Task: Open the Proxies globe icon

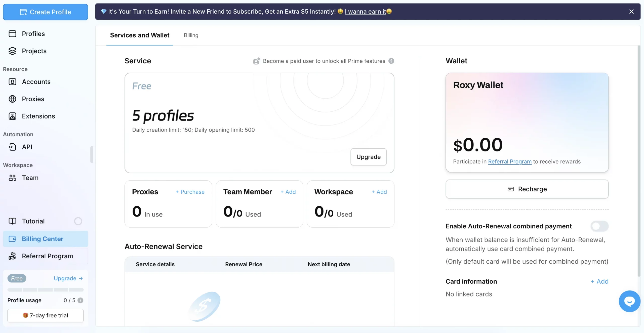Action: point(12,99)
